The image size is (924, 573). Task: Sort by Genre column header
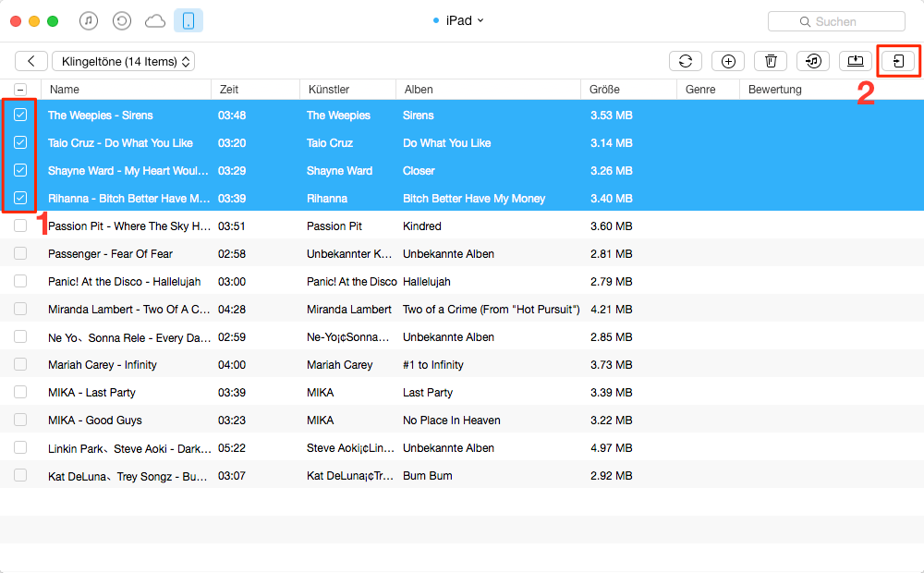click(709, 90)
